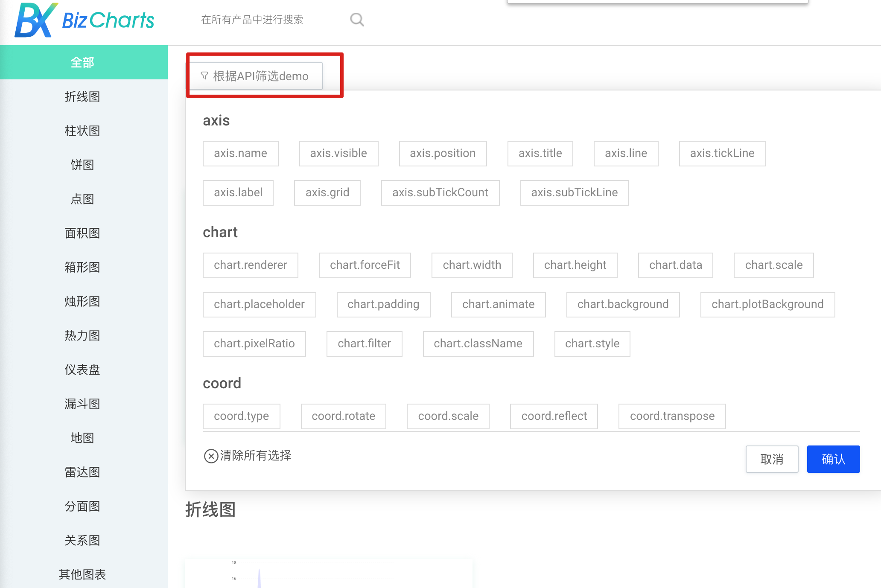Select the 全部 category tab
The width and height of the screenshot is (881, 588).
[82, 62]
